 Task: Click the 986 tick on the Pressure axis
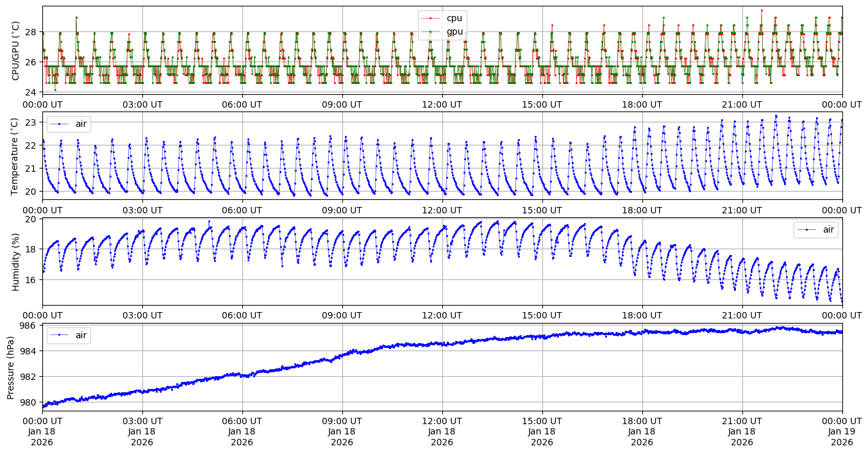29,325
